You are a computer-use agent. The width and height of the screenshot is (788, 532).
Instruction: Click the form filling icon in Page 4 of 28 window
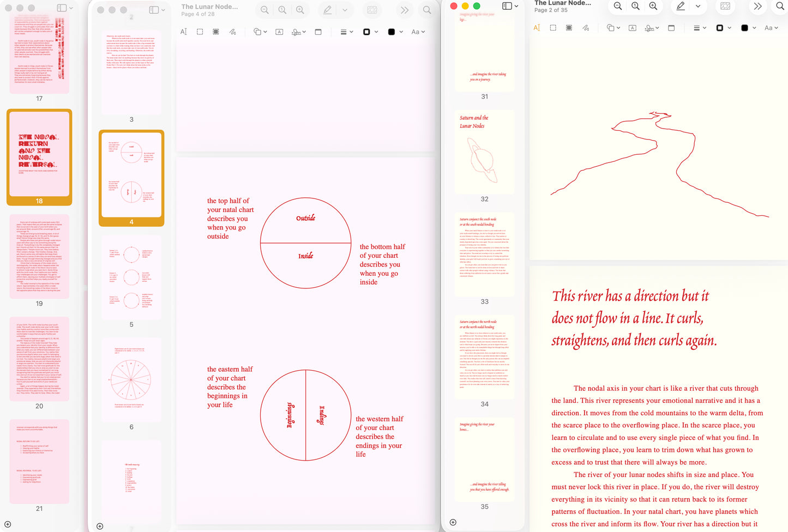coord(372,10)
